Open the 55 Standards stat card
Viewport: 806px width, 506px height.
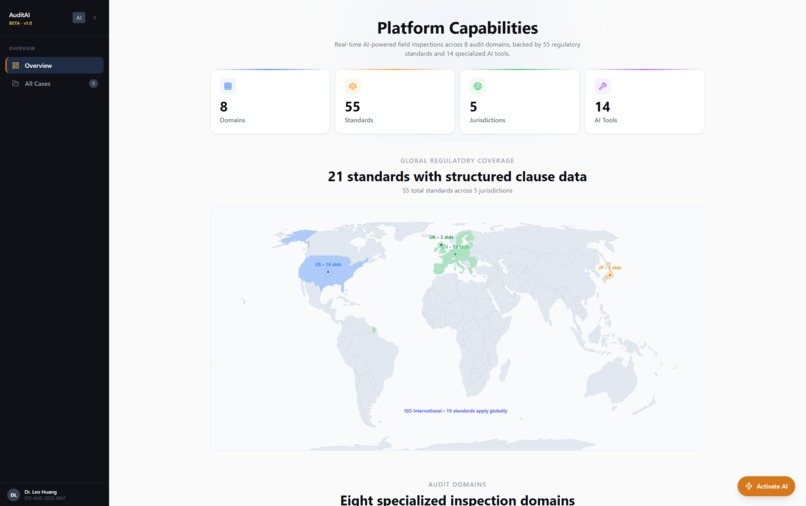click(x=395, y=101)
